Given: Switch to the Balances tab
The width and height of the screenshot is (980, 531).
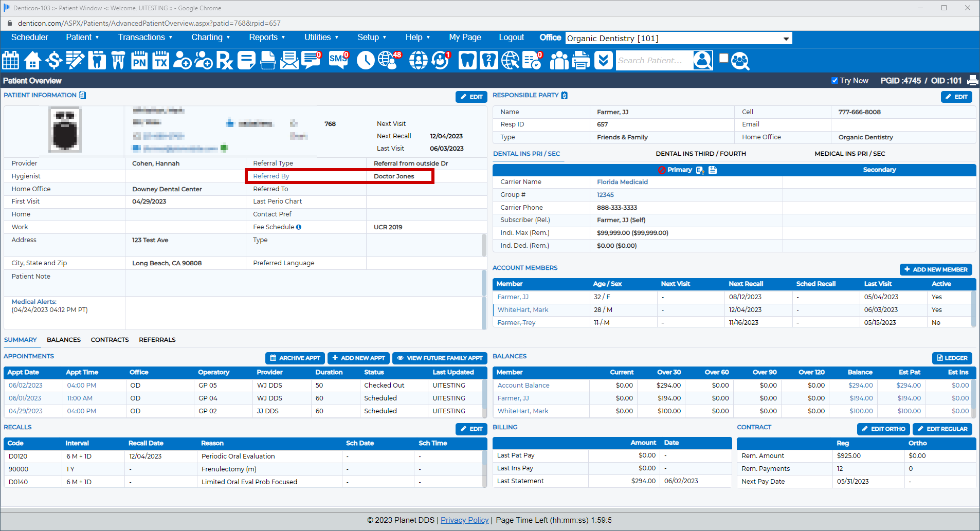Looking at the screenshot, I should [64, 340].
